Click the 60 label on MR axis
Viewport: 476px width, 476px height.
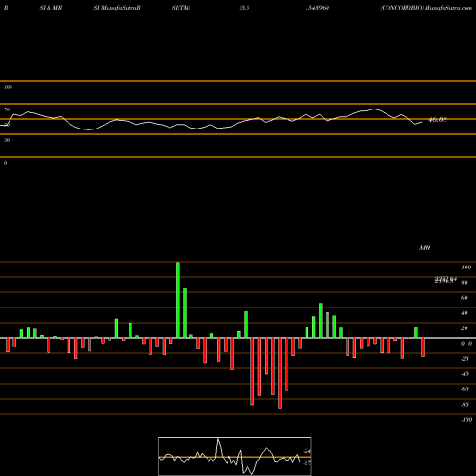465,298
